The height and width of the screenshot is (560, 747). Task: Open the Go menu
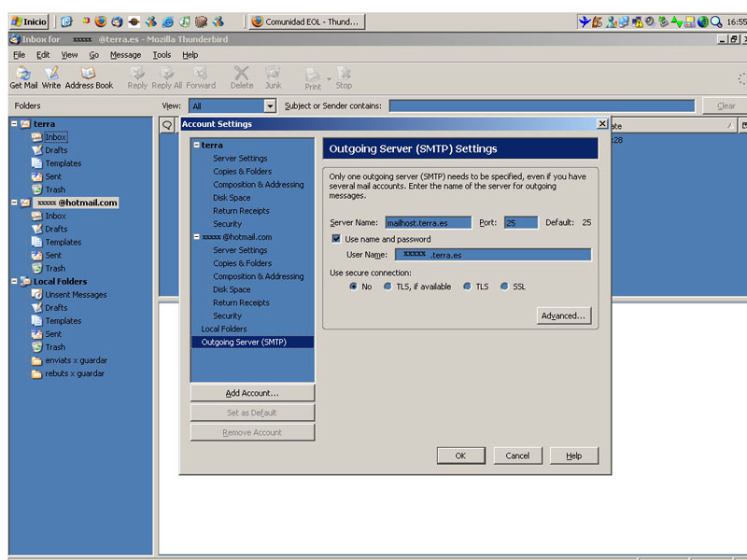point(94,55)
